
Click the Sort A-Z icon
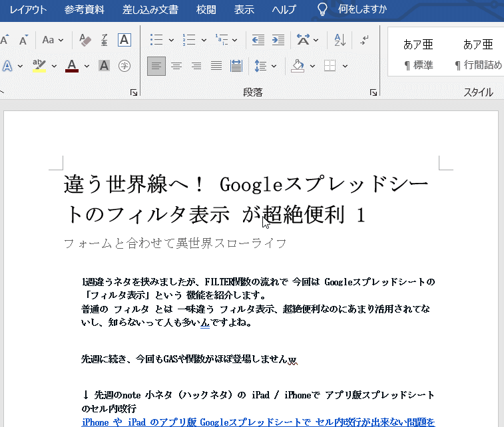(340, 40)
